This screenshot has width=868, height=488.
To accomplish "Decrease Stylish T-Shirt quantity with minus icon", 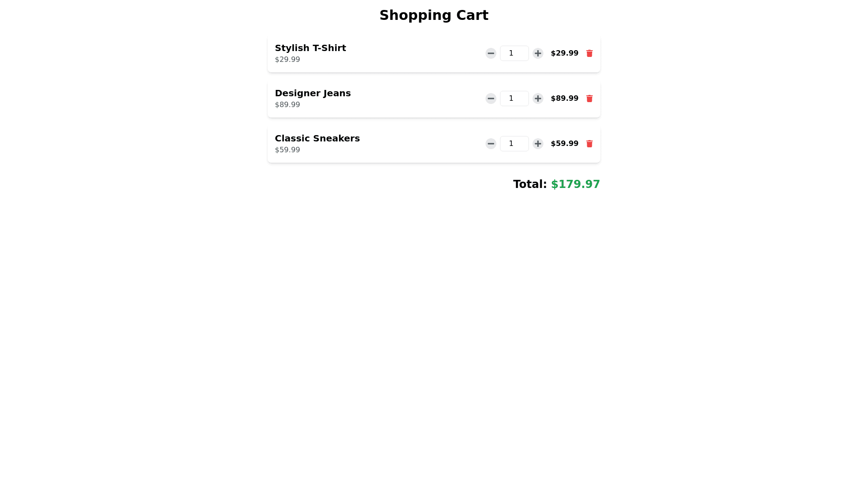I will [491, 53].
